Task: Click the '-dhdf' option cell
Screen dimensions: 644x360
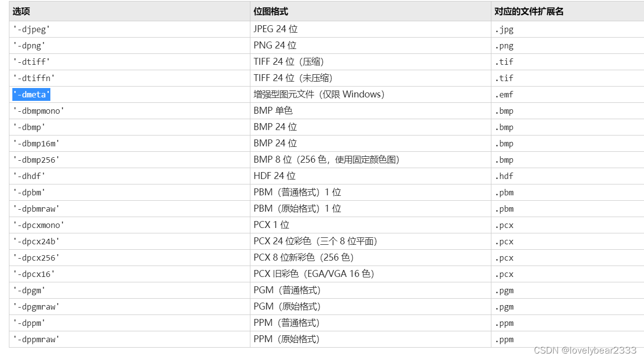Action: (x=29, y=176)
